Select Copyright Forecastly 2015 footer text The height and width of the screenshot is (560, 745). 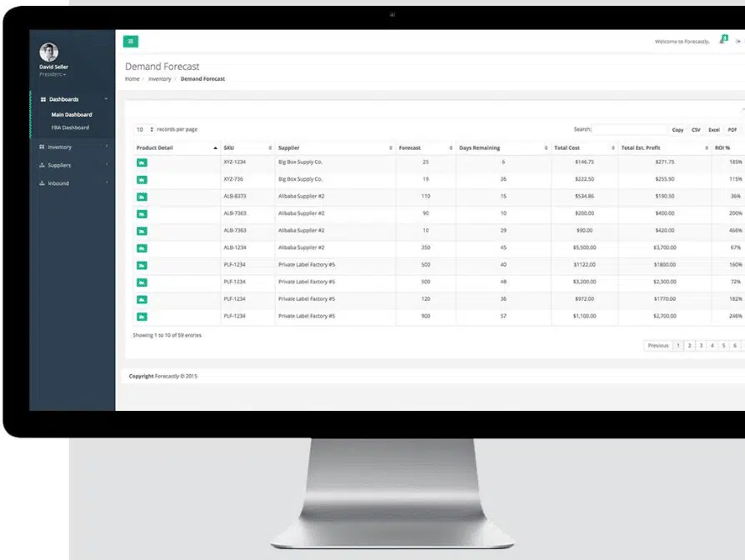pyautogui.click(x=163, y=376)
